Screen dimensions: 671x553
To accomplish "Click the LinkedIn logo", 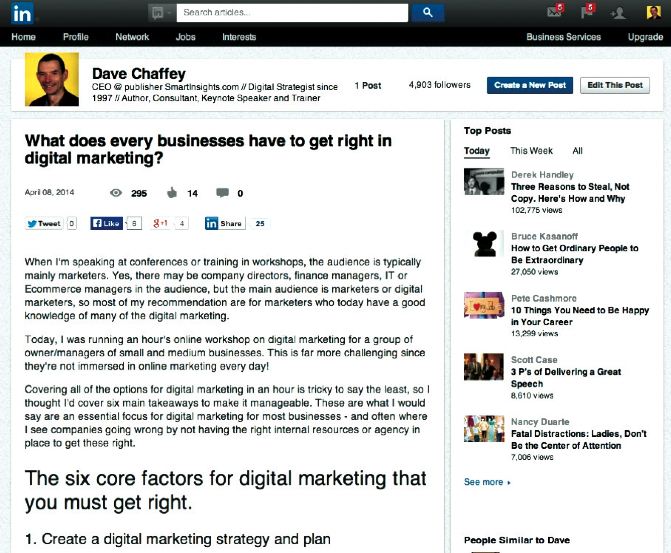I will [x=22, y=13].
